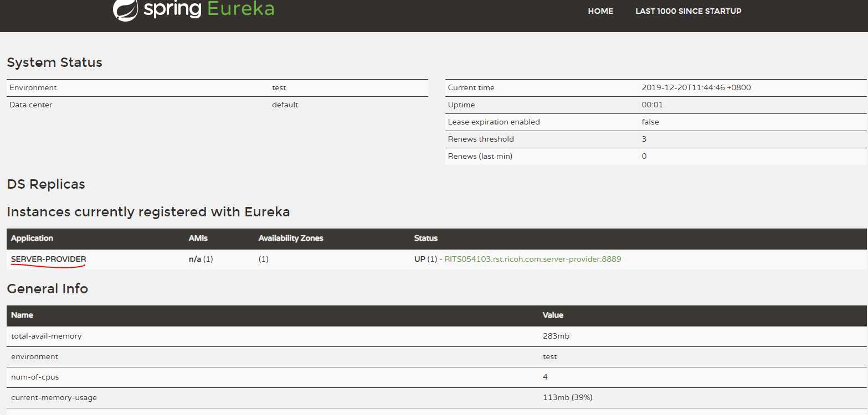This screenshot has height=415, width=868.
Task: Click the Spring Eureka leaf logo
Action: (125, 10)
